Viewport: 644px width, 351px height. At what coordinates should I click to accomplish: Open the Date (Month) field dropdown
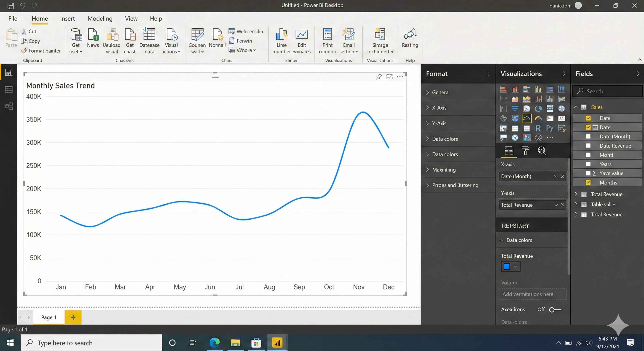556,176
